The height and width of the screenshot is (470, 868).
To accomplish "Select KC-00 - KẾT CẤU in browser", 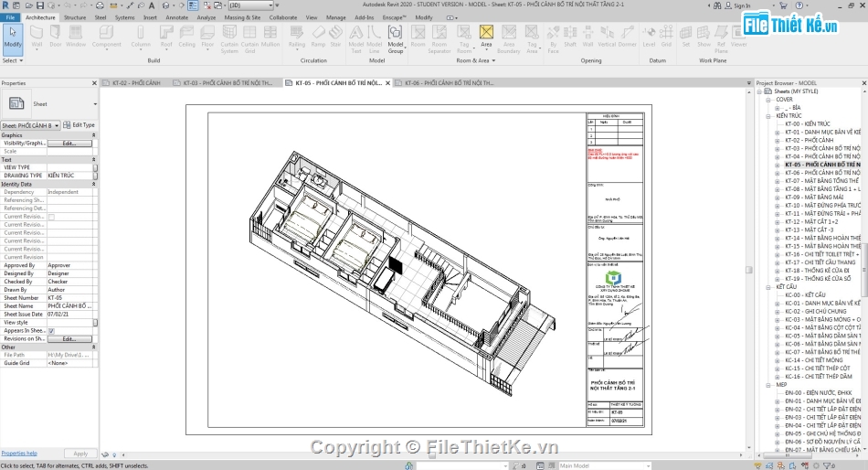I will tap(805, 294).
